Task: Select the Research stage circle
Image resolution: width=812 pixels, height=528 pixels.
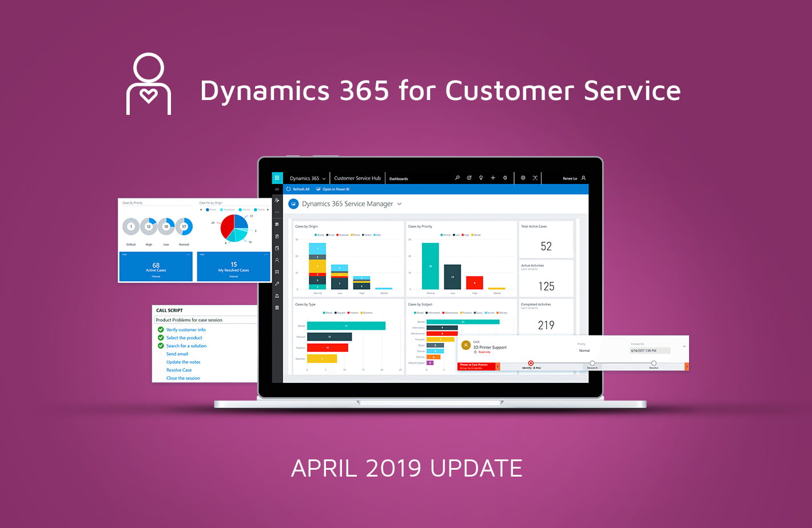Action: [592, 363]
